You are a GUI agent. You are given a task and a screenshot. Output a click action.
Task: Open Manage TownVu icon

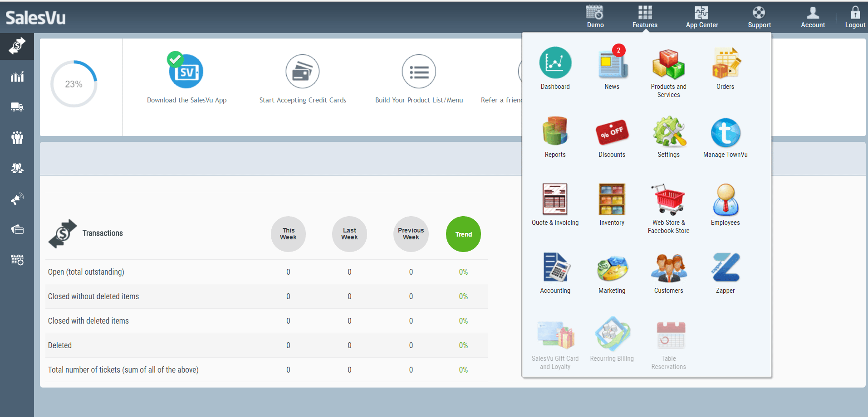(726, 133)
